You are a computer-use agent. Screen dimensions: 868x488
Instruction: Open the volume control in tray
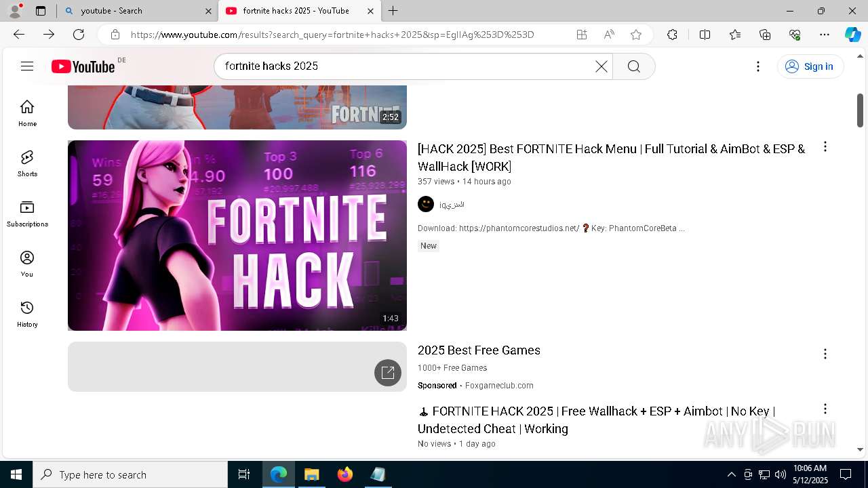[x=781, y=474]
